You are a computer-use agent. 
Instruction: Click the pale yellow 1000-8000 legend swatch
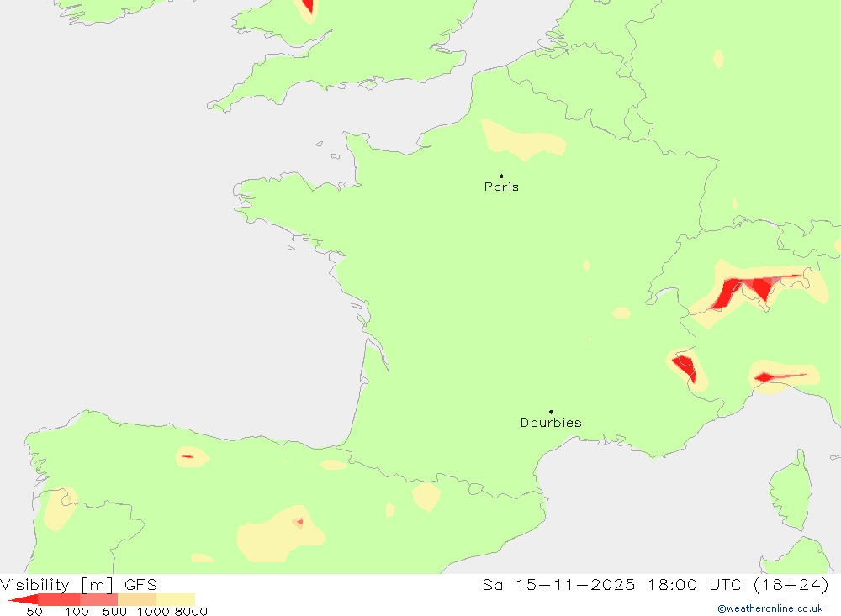pyautogui.click(x=176, y=599)
